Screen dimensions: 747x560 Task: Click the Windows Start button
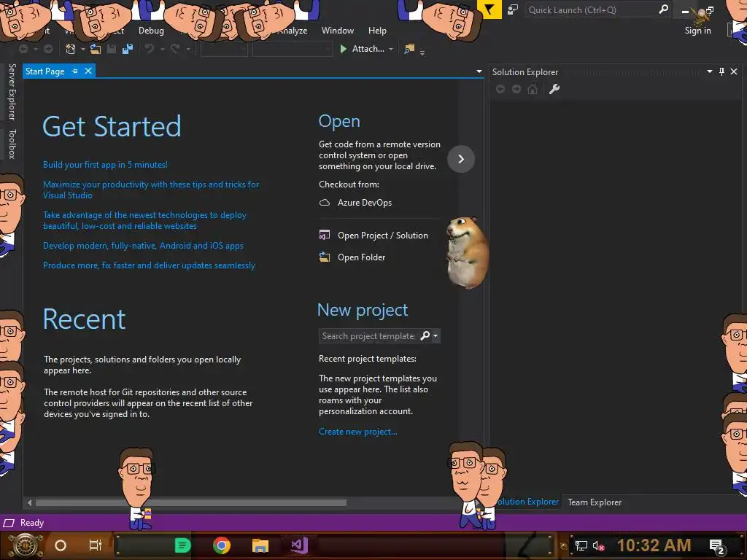26,545
